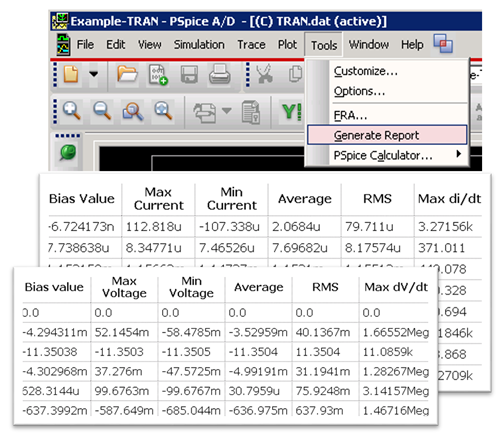500x436 pixels.
Task: Select Generate Report menu entry
Action: coord(387,135)
